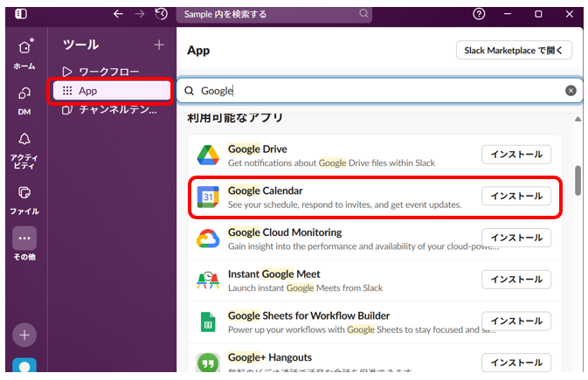The width and height of the screenshot is (588, 380).
Task: Click the Google Cloud Monitoring icon
Action: coord(208,238)
